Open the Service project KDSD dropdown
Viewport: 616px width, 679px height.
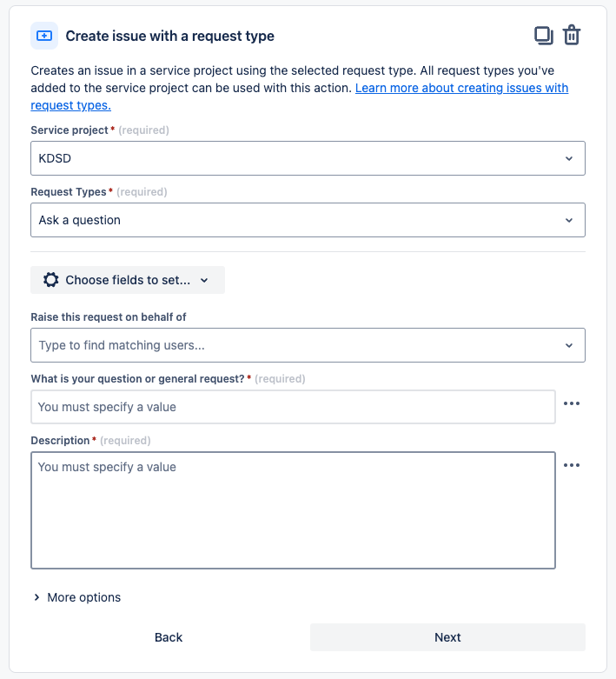coord(295,158)
